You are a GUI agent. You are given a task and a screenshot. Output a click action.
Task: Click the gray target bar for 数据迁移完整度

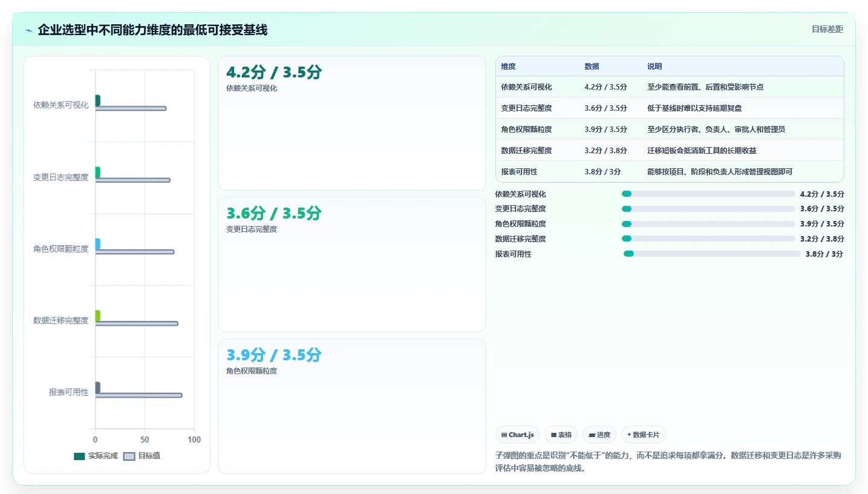pos(137,323)
